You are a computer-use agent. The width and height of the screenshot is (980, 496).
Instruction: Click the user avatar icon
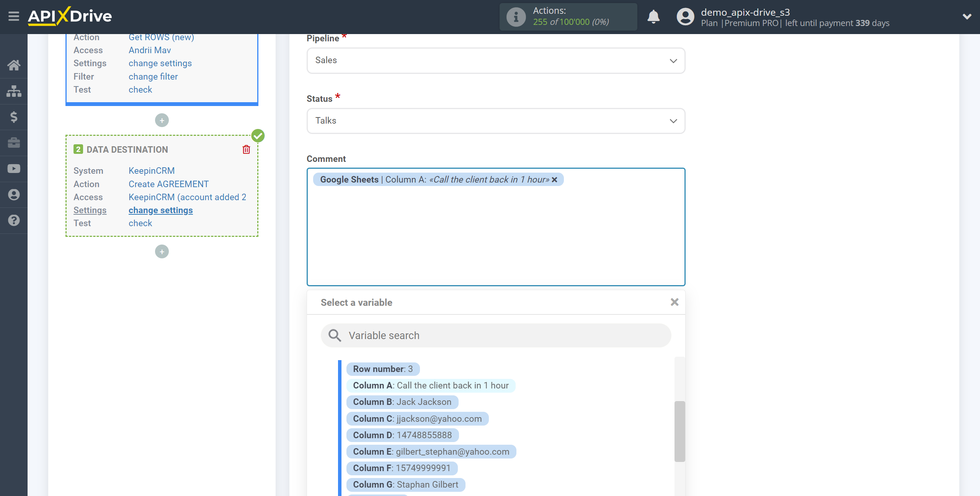click(685, 17)
